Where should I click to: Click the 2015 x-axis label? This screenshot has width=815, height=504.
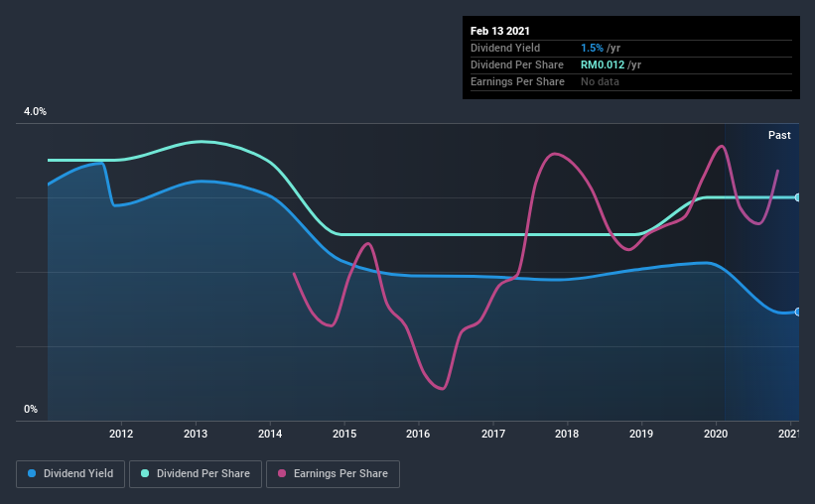(x=344, y=434)
